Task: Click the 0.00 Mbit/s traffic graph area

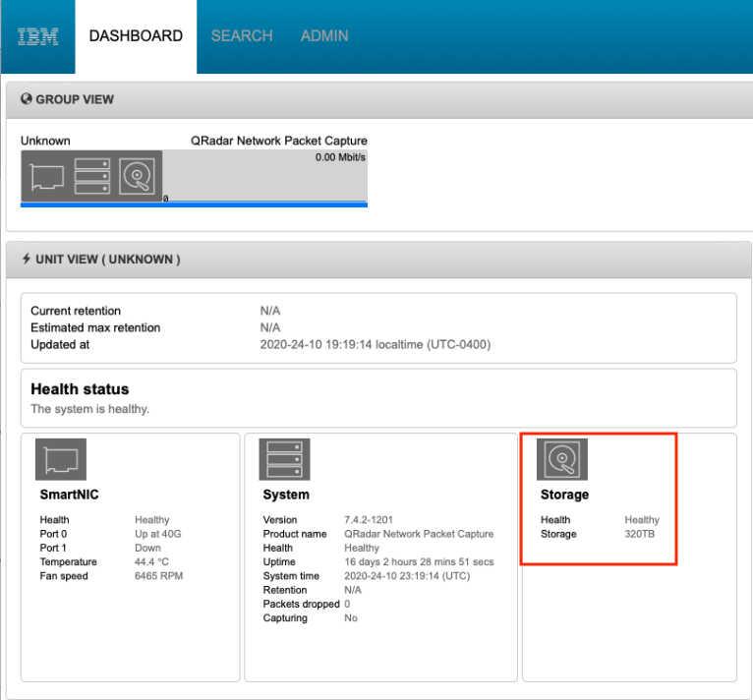Action: coord(265,176)
